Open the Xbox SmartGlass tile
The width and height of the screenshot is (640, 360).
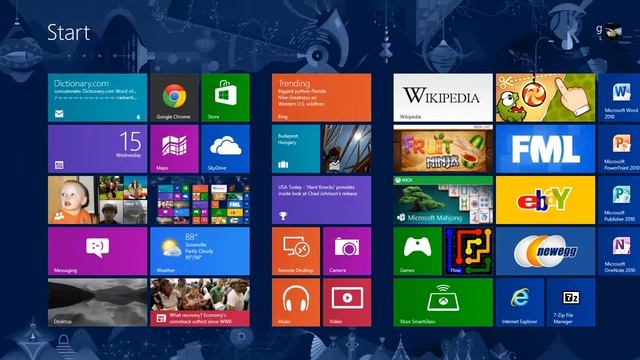tap(443, 302)
